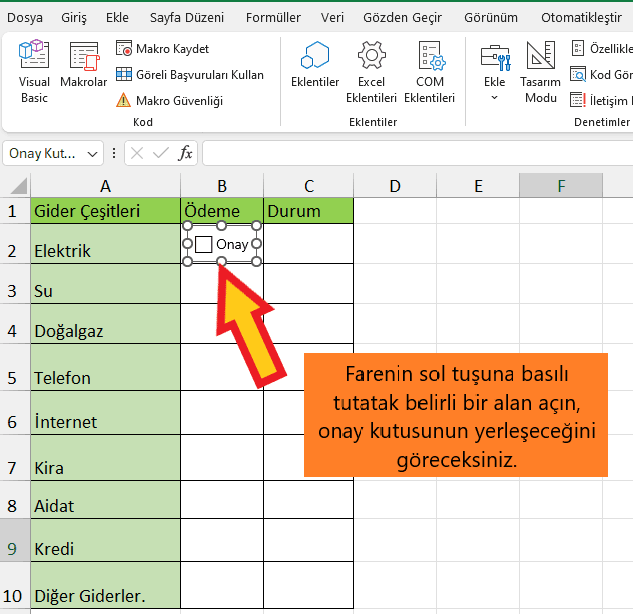Image resolution: width=633 pixels, height=614 pixels.
Task: Tick the Onay checkbox in cell B2
Action: coord(204,244)
